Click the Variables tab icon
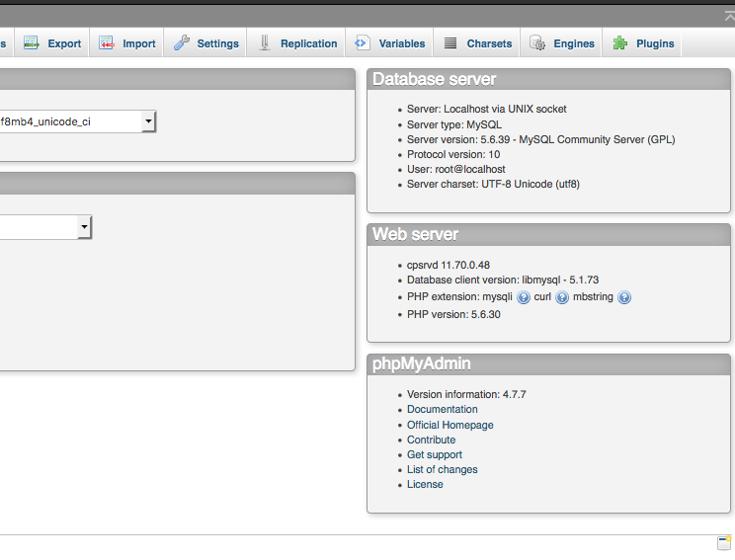The width and height of the screenshot is (735, 560). pyautogui.click(x=362, y=43)
